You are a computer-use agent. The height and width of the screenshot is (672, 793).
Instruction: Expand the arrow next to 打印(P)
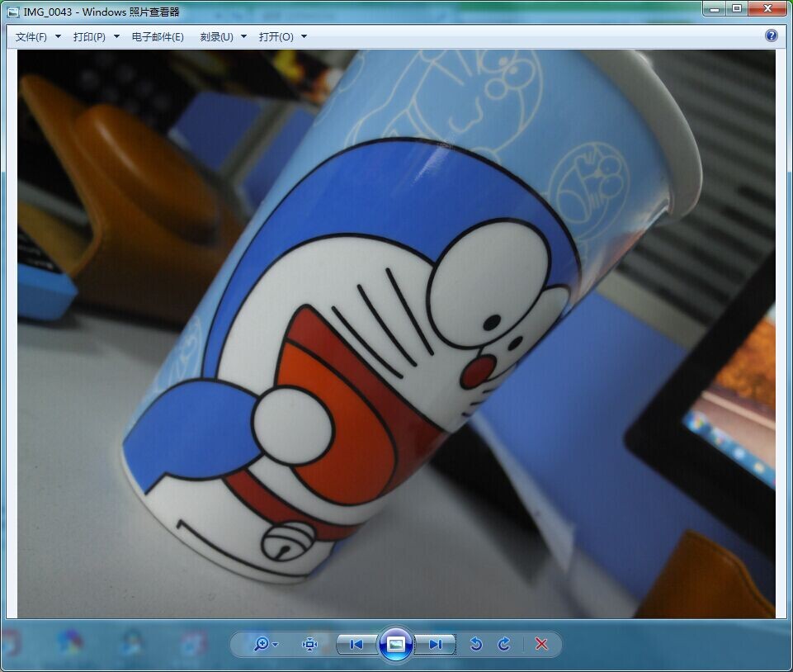[116, 36]
